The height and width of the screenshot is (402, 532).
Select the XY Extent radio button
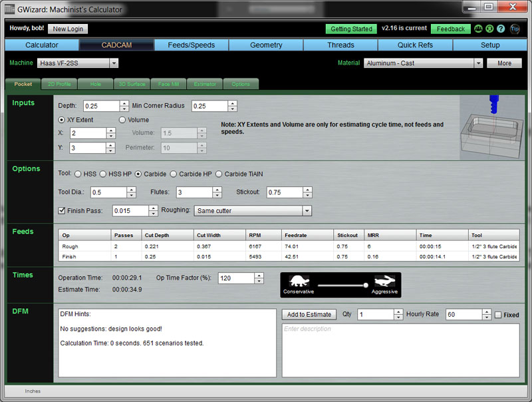61,120
